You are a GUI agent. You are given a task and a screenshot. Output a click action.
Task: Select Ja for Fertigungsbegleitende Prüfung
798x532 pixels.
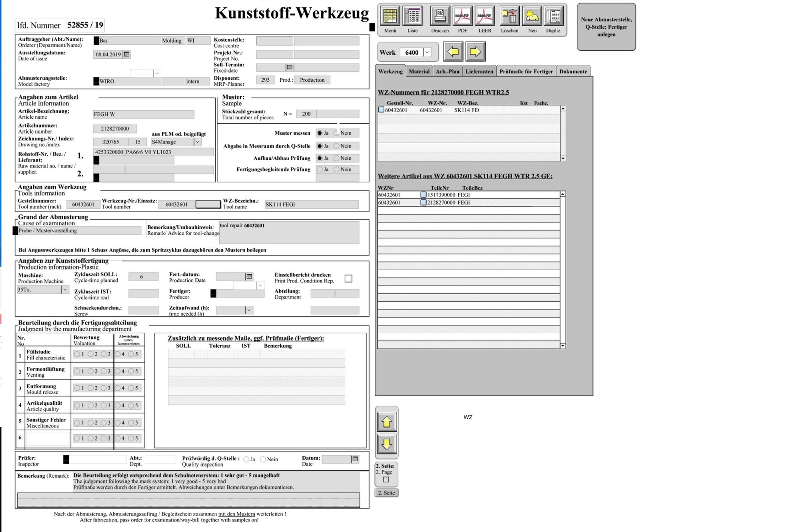click(320, 170)
